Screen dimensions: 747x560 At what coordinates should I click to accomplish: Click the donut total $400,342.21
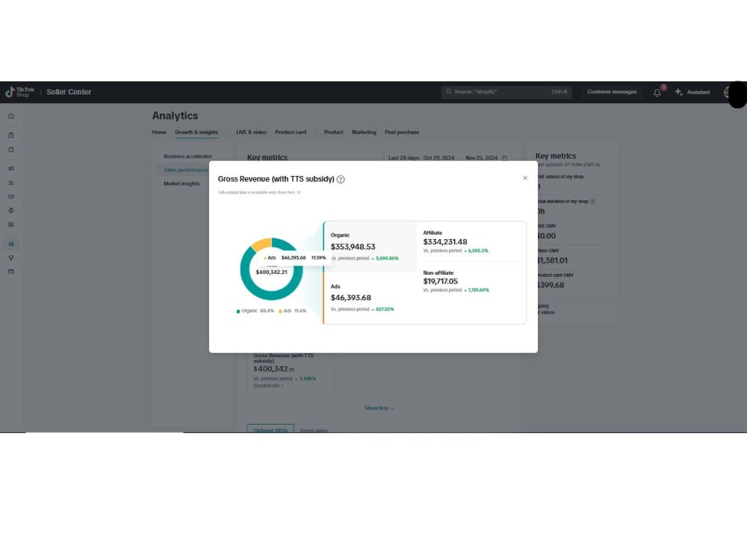click(x=272, y=273)
